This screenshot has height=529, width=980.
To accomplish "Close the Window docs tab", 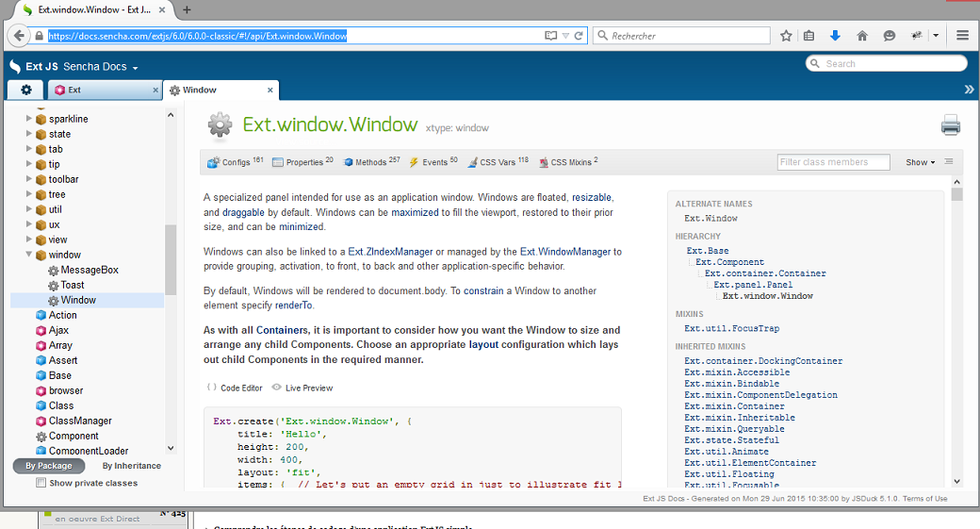I will [270, 90].
